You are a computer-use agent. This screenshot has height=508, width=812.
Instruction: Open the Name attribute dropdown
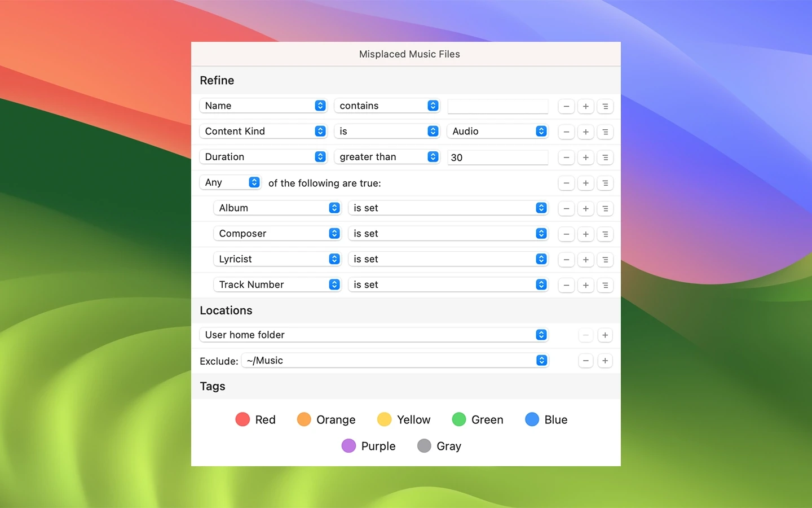pyautogui.click(x=263, y=106)
